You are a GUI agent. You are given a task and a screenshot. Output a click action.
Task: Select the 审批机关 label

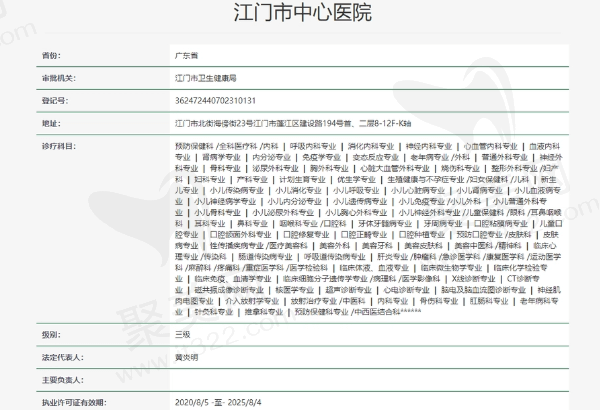click(59, 78)
